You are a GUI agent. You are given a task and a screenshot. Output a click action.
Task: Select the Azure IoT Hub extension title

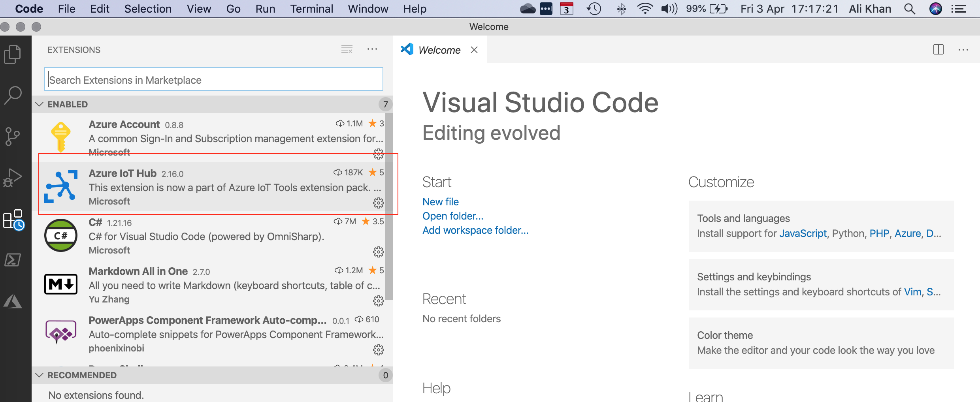point(122,173)
